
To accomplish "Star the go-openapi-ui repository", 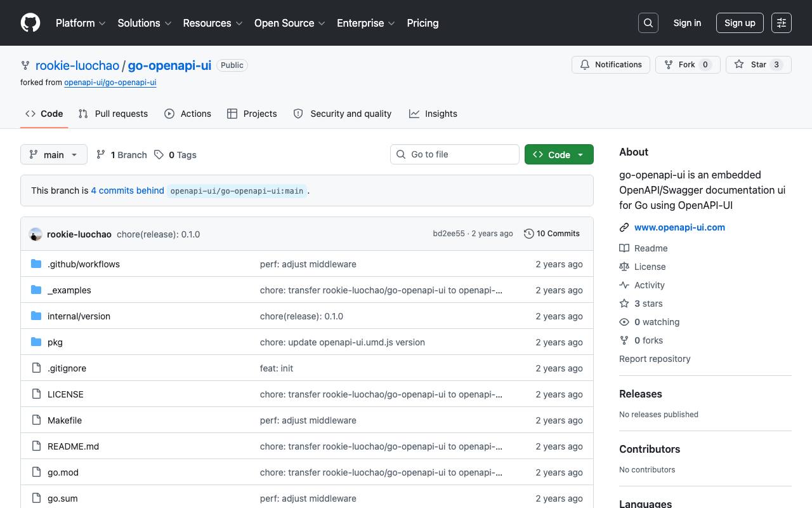I will pos(759,65).
